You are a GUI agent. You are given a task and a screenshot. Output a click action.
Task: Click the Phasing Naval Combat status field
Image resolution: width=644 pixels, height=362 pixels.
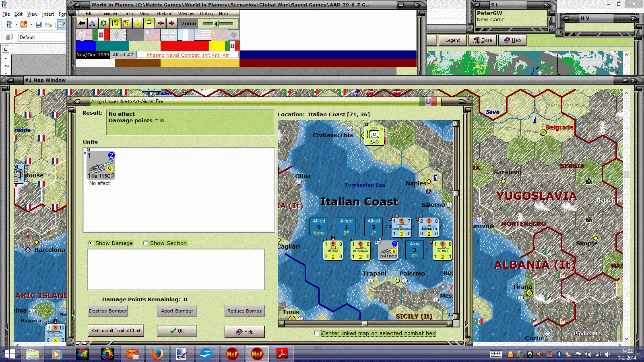[188, 55]
